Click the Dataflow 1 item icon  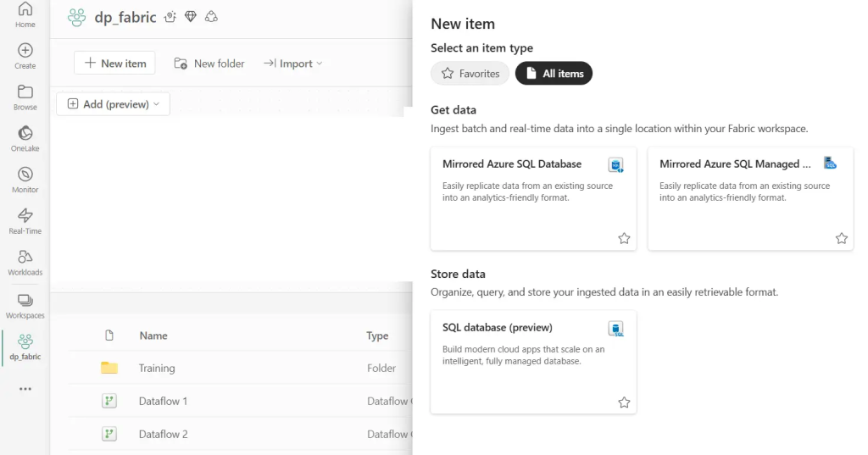pyautogui.click(x=109, y=401)
